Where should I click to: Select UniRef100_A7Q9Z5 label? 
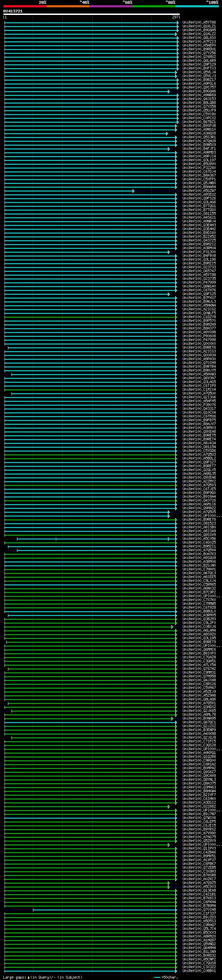(199, 883)
